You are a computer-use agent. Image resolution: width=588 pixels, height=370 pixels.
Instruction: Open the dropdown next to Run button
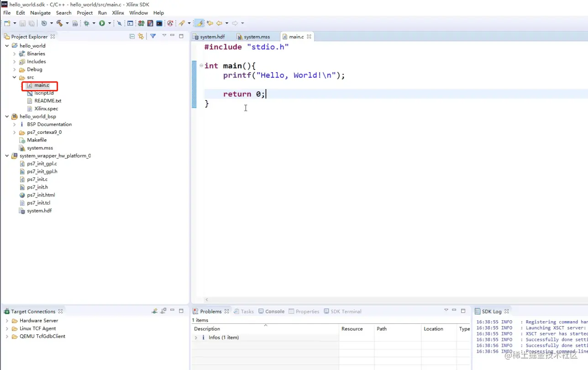(110, 23)
